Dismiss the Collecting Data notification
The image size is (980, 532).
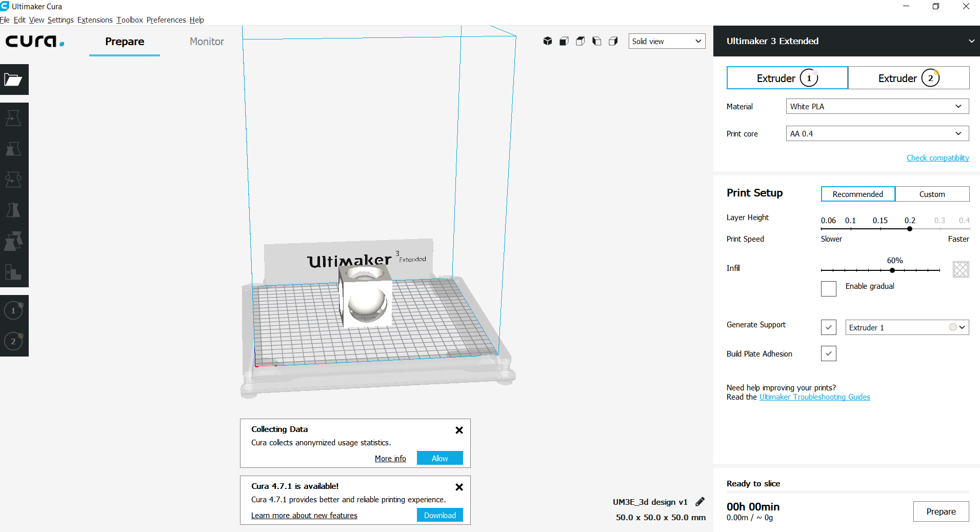[x=459, y=430]
